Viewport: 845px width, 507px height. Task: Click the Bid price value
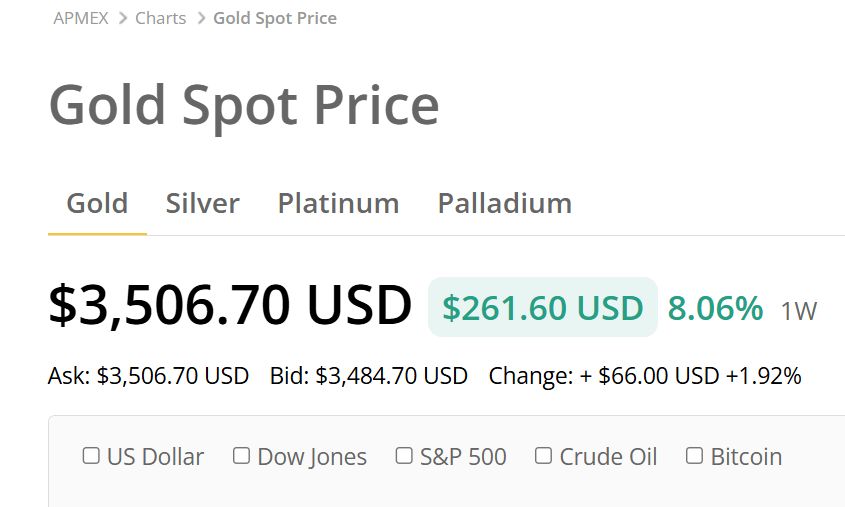(391, 376)
